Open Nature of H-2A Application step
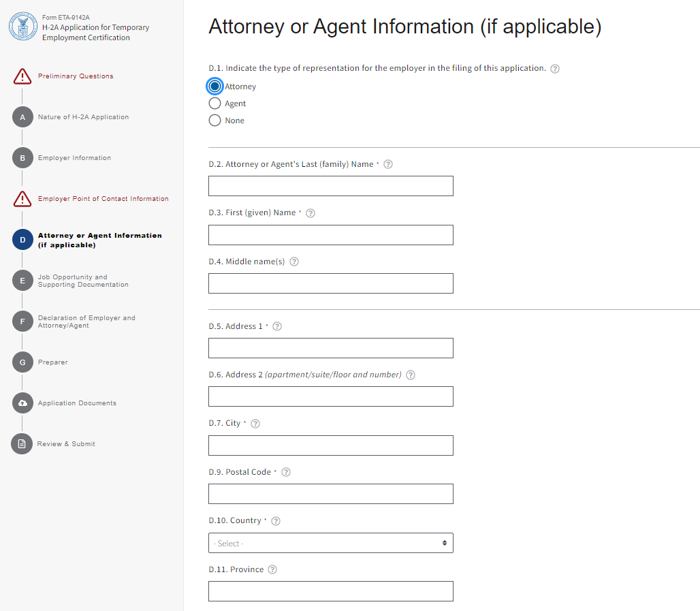 83,117
